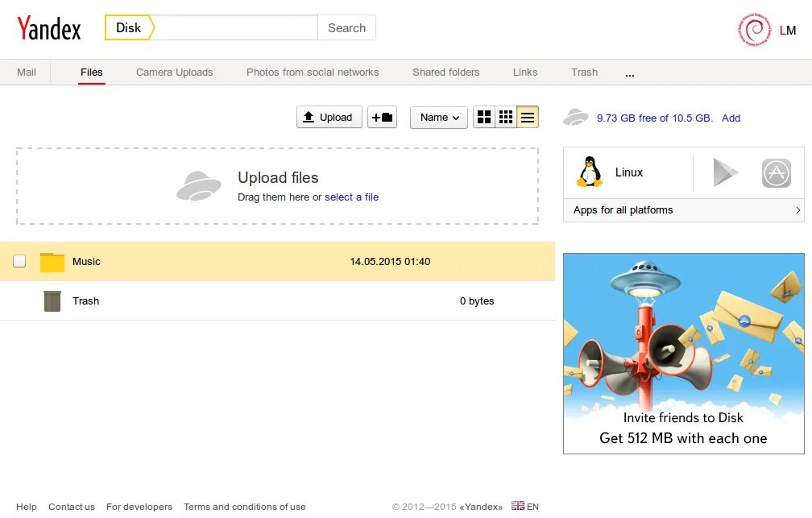Image resolution: width=812 pixels, height=518 pixels.
Task: Switch to list view
Action: pos(528,117)
